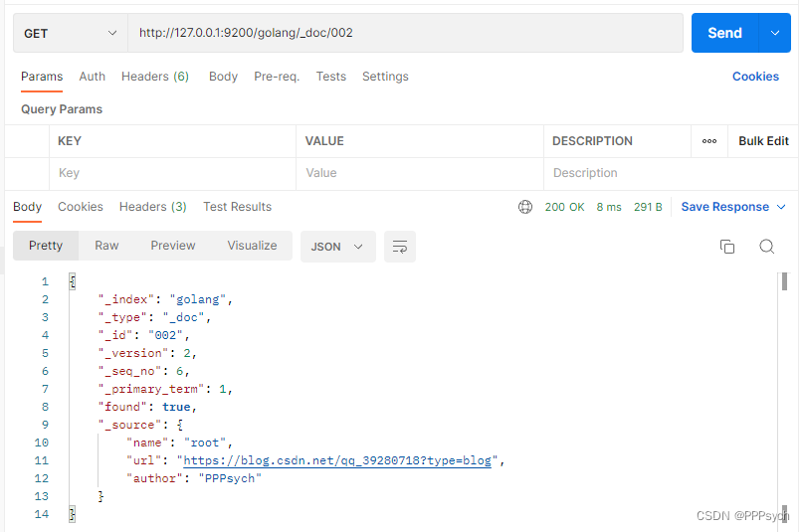Open the response Headers (3) tab
Viewport: 805px width, 532px height.
coord(152,207)
